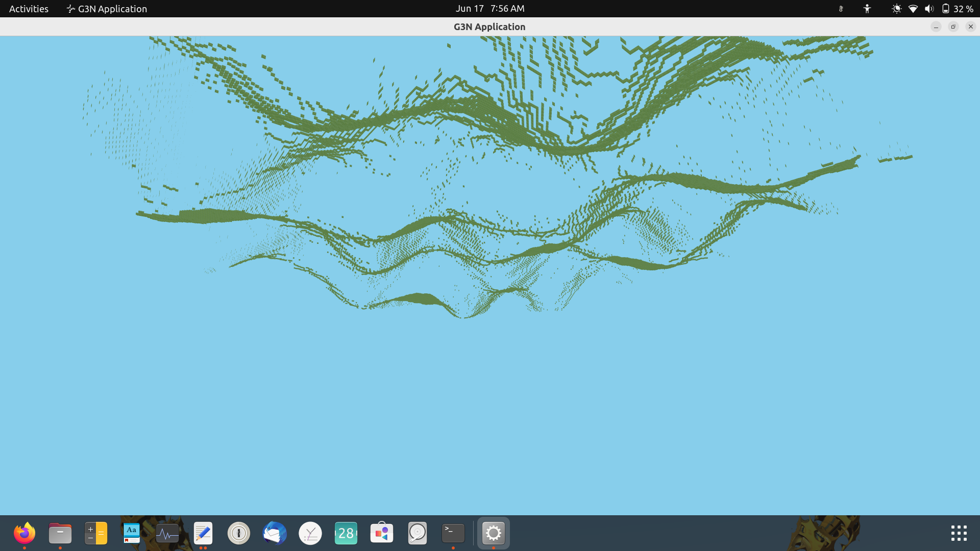Click the temperature indicator in top bar
Viewport: 980px width, 551px height.
coord(841,9)
